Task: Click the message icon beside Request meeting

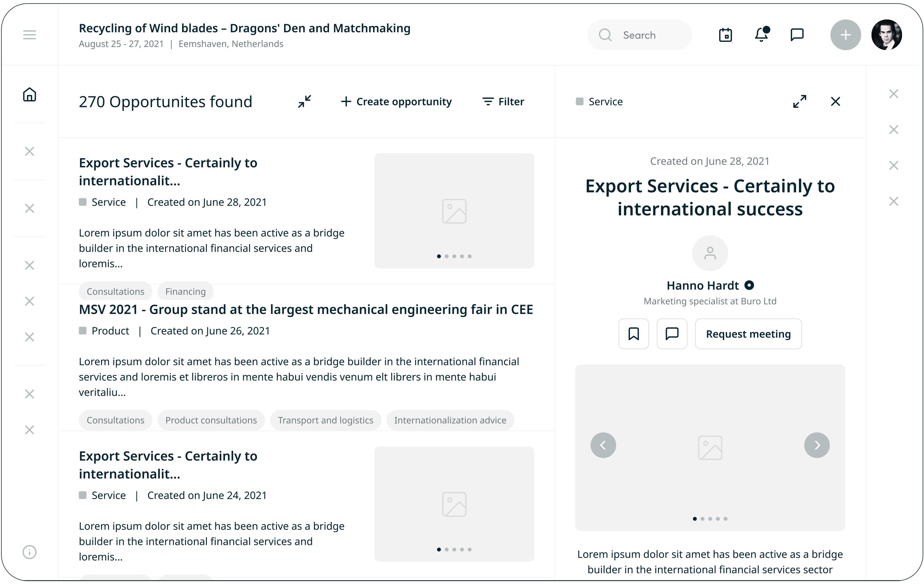Action: 672,334
